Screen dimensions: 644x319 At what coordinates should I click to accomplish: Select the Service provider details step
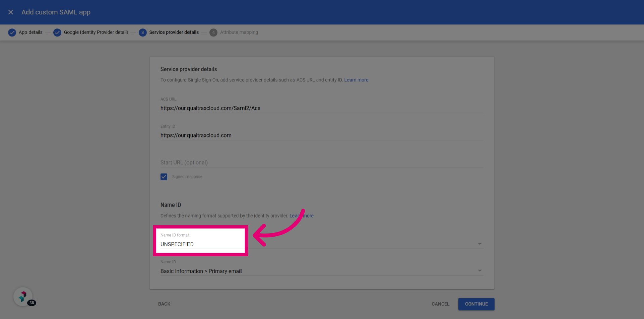[174, 32]
